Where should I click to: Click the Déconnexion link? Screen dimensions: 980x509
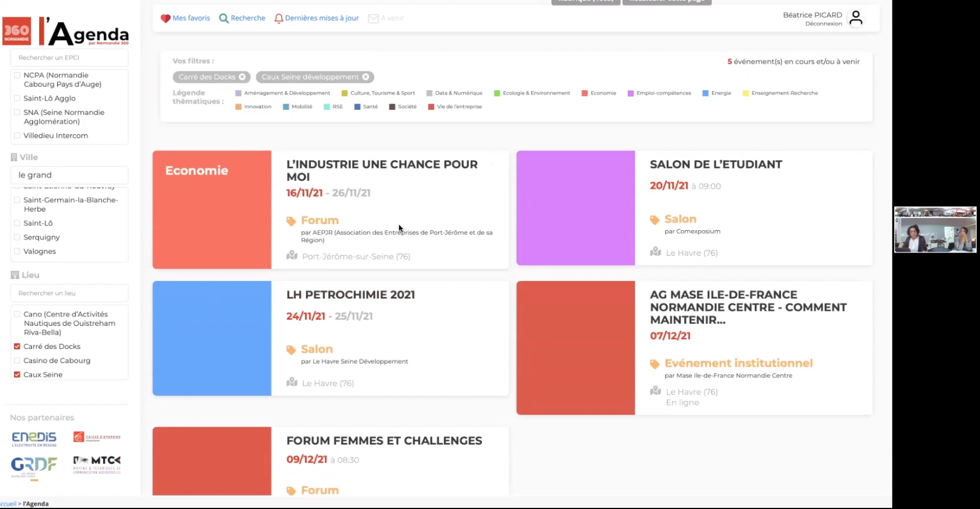pyautogui.click(x=823, y=24)
